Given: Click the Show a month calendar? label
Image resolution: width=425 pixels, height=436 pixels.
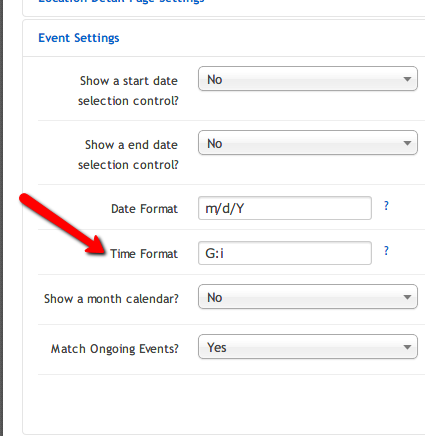Looking at the screenshot, I should 111,299.
